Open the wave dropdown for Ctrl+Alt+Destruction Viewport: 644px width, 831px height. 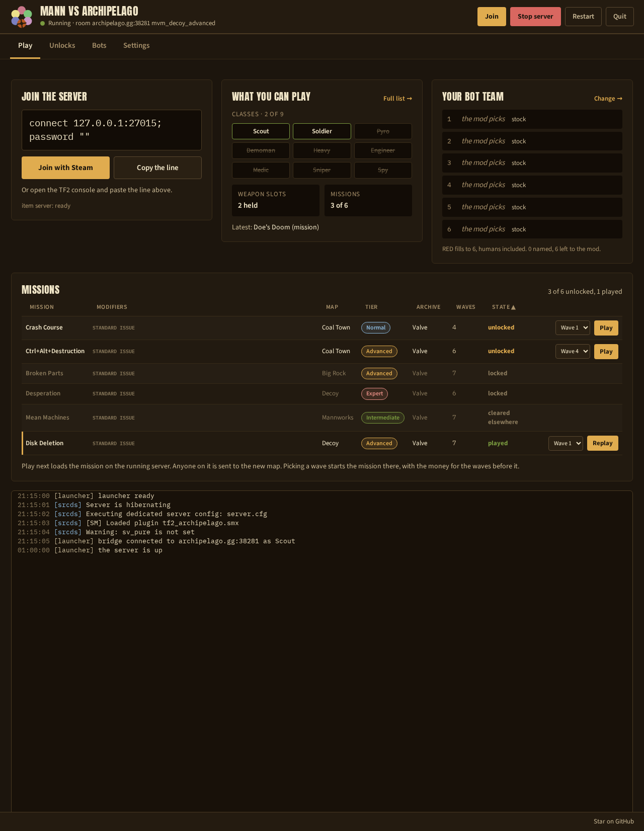(x=573, y=351)
